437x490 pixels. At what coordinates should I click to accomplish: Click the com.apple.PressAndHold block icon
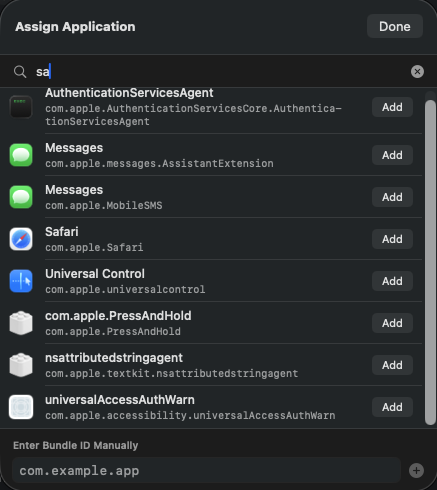point(21,323)
